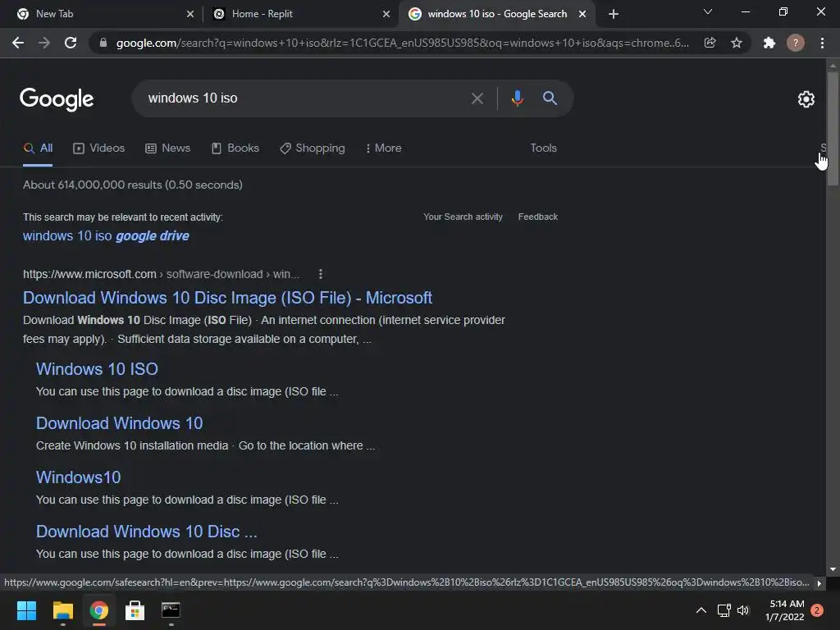Viewport: 840px width, 630px height.
Task: Select the All results tab
Action: (38, 148)
